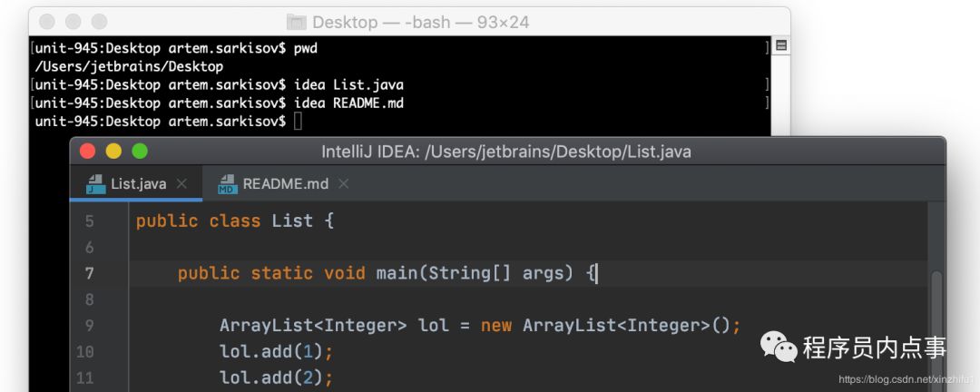Viewport: 980px width, 392px height.
Task: Click the folder icon in Terminal title bar
Action: 296,23
